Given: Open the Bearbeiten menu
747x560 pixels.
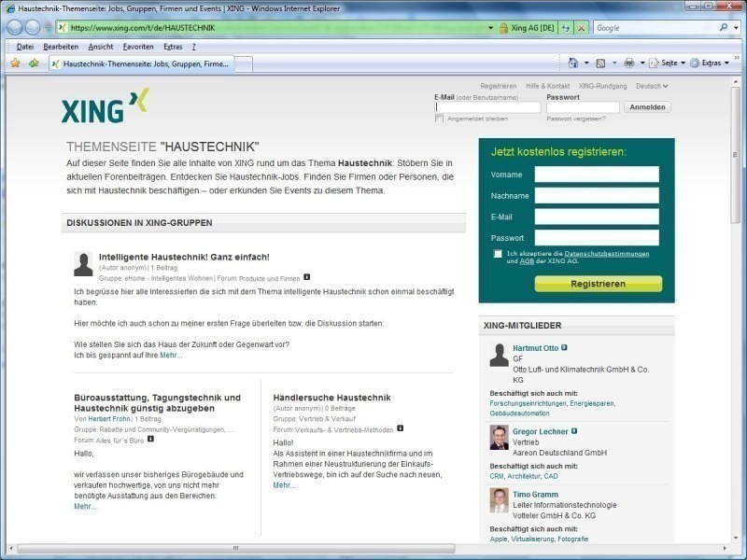Looking at the screenshot, I should coord(61,47).
